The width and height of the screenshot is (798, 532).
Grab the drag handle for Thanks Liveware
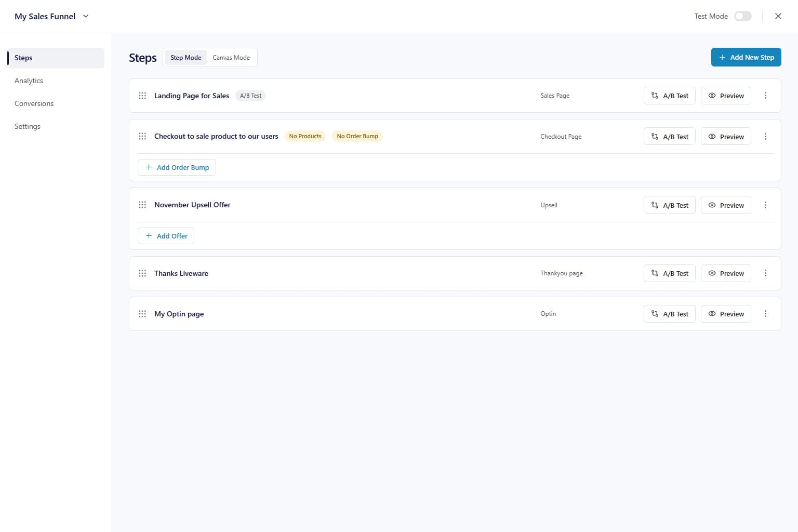coord(142,273)
